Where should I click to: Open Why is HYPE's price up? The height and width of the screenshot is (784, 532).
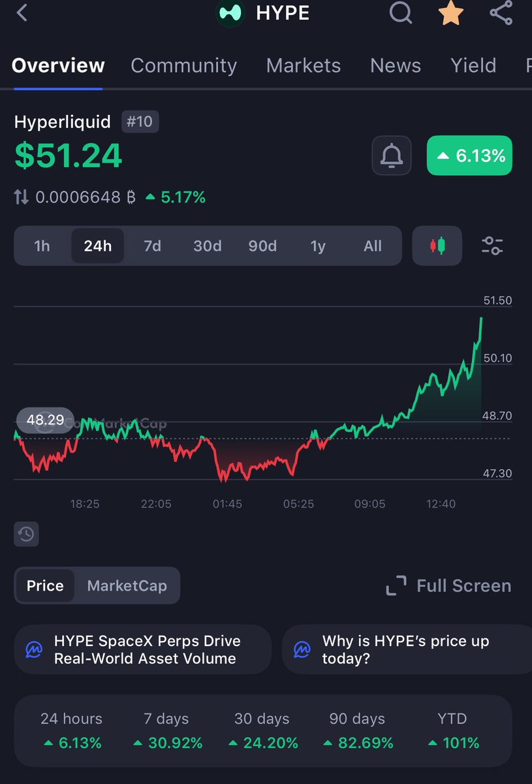coord(407,649)
